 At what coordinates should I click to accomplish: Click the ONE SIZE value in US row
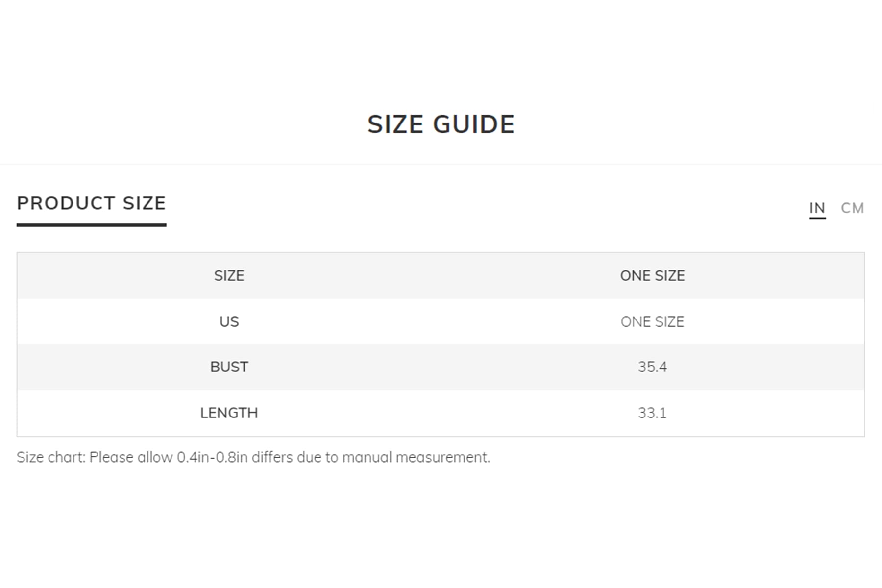coord(652,322)
